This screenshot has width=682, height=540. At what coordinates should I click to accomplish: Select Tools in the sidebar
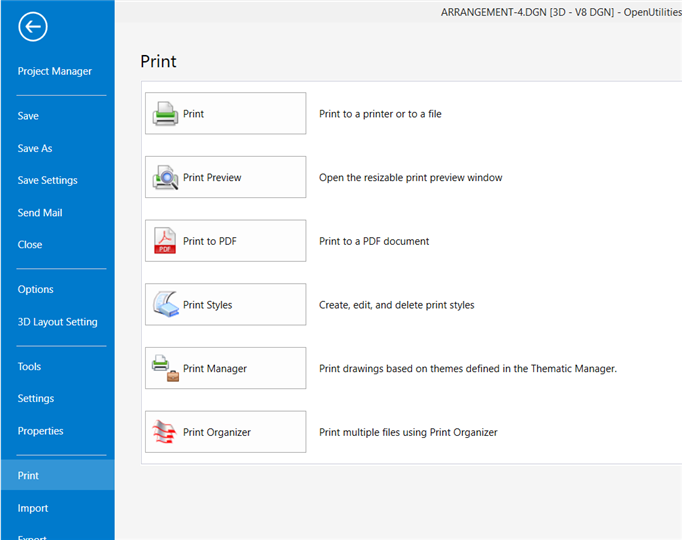pos(30,366)
